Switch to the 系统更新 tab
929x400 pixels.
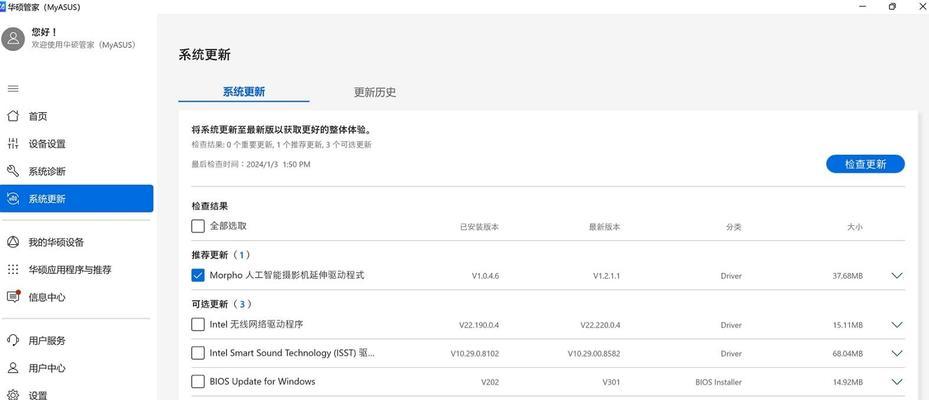(244, 92)
